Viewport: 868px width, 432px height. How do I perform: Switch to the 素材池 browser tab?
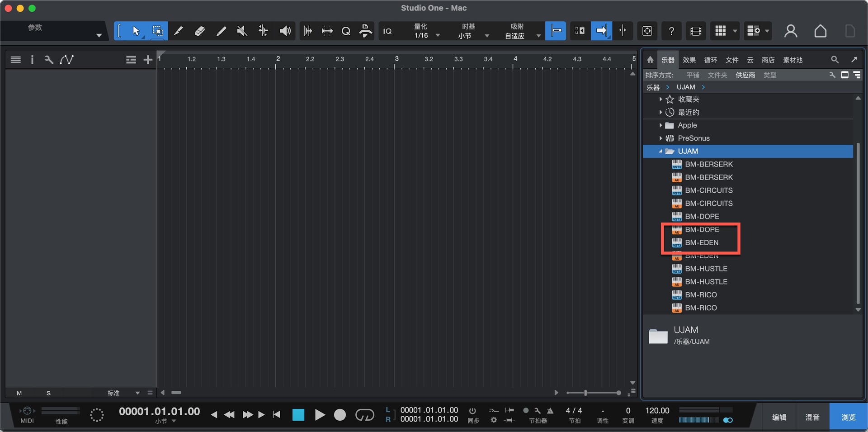[793, 60]
